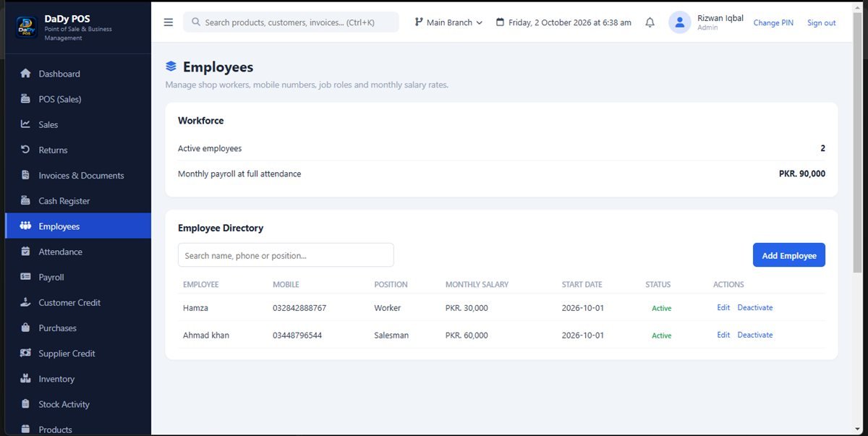This screenshot has width=868, height=436.
Task: Click the Rizwan Iqbal user name
Action: click(720, 18)
